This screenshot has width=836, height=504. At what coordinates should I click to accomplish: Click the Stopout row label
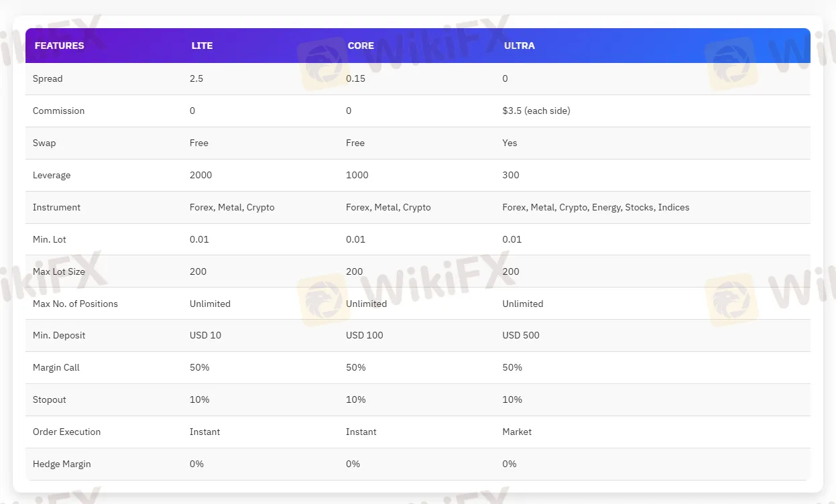[50, 399]
